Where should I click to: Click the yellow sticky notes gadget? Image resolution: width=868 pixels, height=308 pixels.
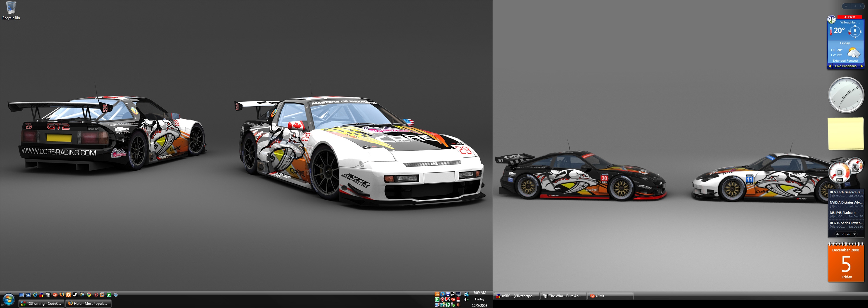point(846,133)
